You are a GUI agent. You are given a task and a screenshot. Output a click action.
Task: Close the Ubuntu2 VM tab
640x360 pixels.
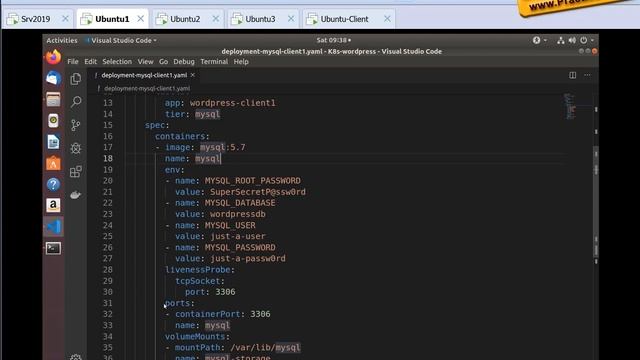[x=216, y=19]
